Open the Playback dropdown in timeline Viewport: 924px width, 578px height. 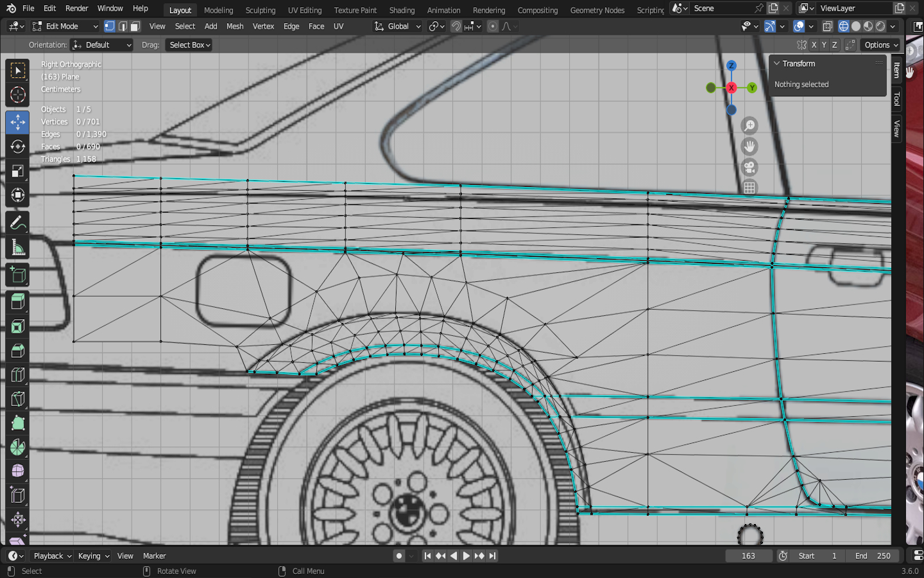[52, 556]
